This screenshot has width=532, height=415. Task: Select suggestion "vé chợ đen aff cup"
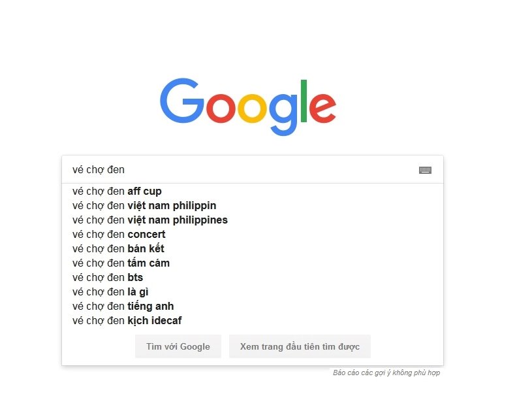[116, 191]
